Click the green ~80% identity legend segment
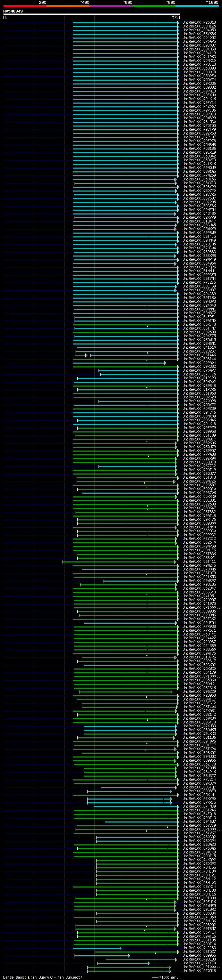222x980 pixels. point(154,7)
